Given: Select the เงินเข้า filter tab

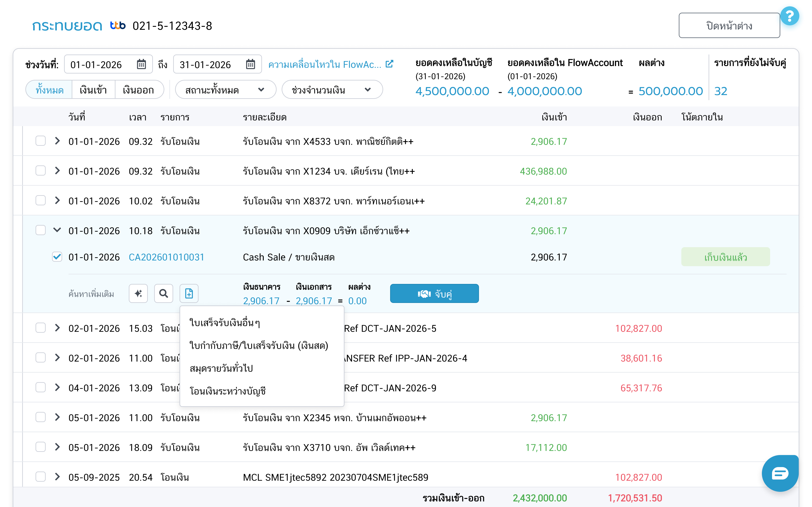Looking at the screenshot, I should (93, 90).
